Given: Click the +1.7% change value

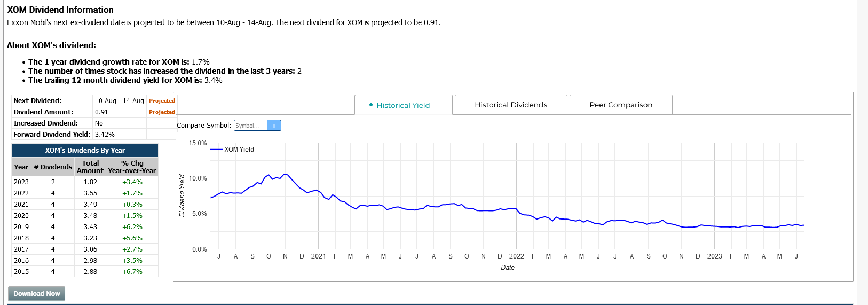Looking at the screenshot, I should tap(132, 193).
